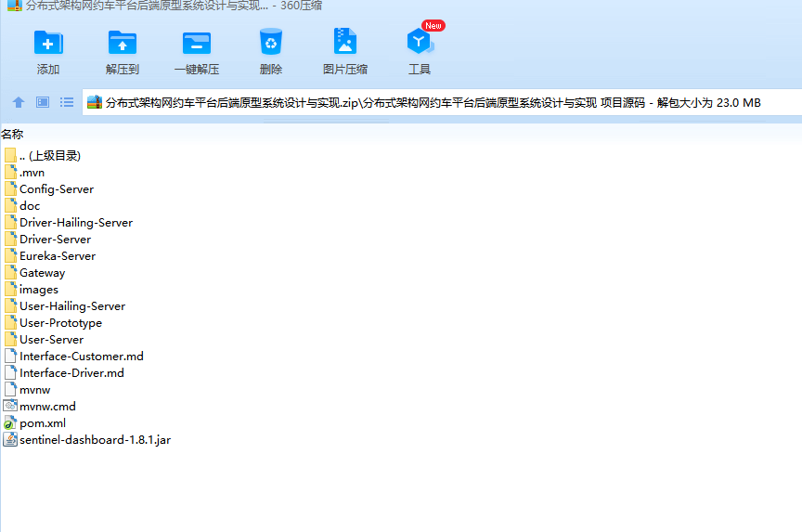Select the mvnw.cmd file name
This screenshot has height=532, width=802.
[47, 406]
